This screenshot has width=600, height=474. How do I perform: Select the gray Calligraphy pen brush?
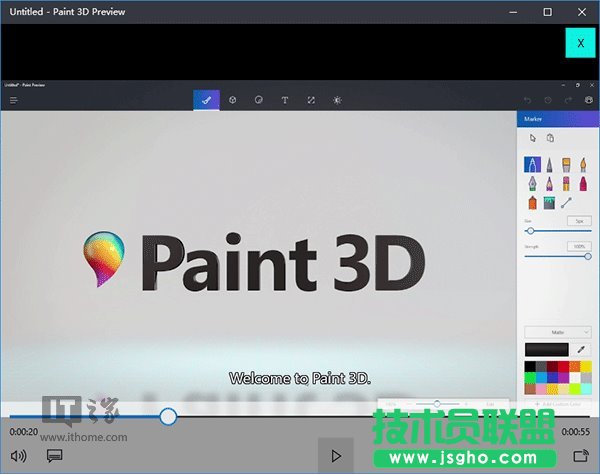pos(549,165)
